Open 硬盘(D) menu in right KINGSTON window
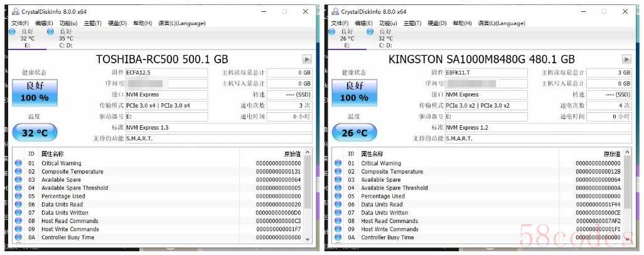This screenshot has width=644, height=255. pos(437,23)
